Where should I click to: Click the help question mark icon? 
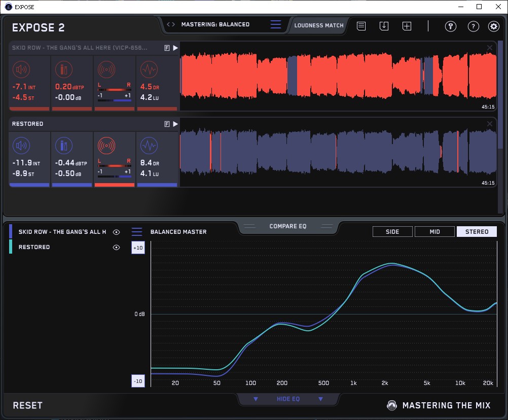pyautogui.click(x=473, y=26)
